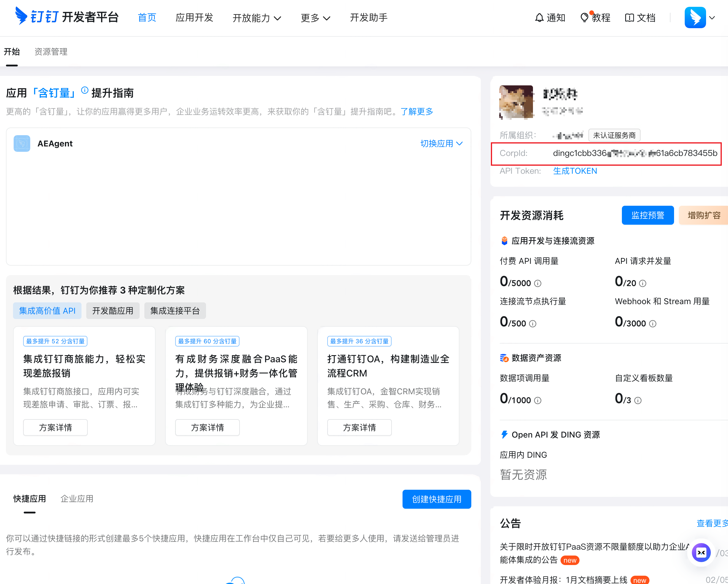Screen dimensions: 728x584
Task: Click 增购扩容 button
Action: point(704,216)
